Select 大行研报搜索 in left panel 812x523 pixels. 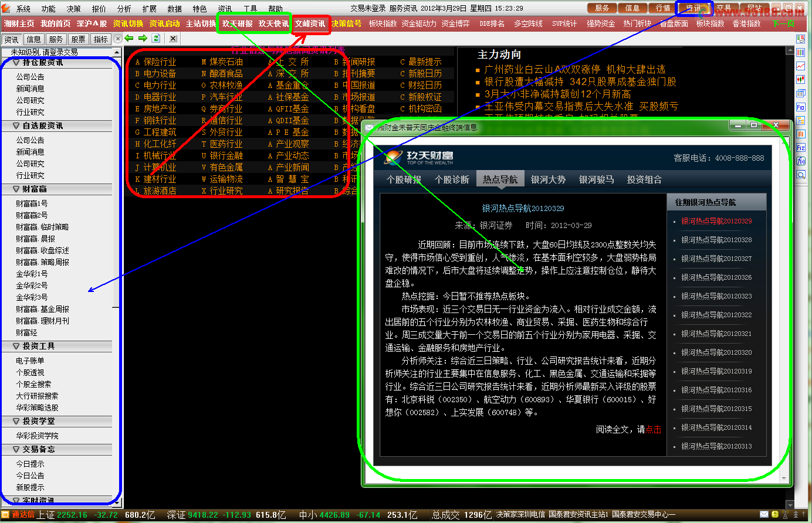[x=37, y=396]
